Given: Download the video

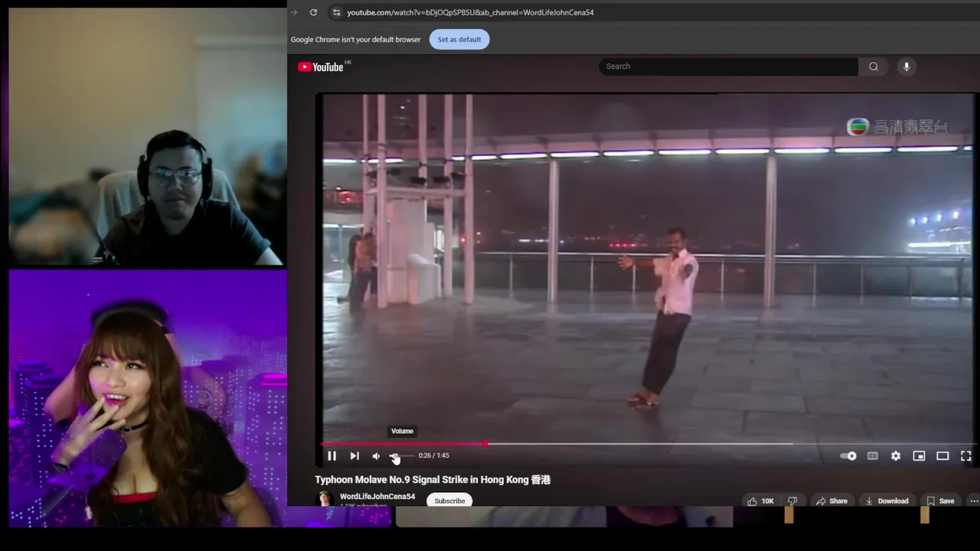Looking at the screenshot, I should 887,501.
